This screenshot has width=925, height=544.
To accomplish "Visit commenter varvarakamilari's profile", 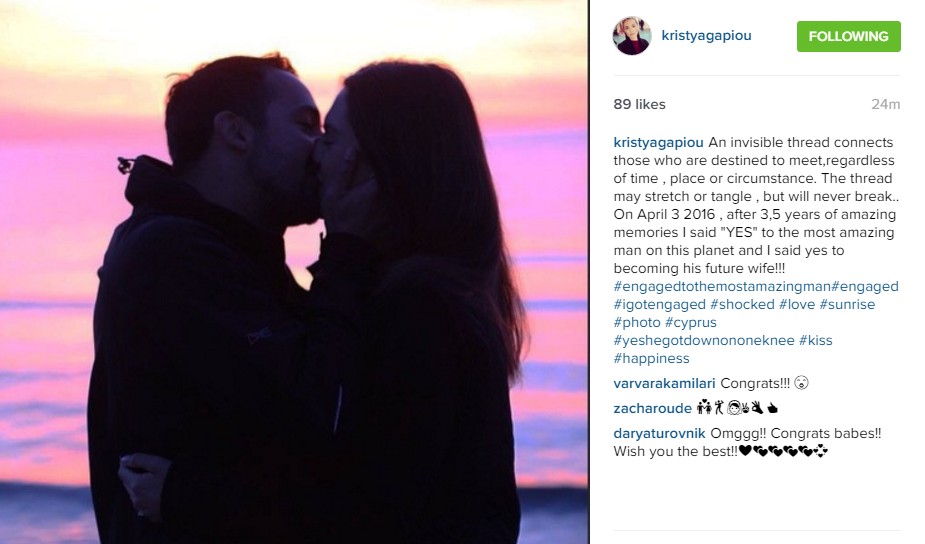I will click(664, 384).
